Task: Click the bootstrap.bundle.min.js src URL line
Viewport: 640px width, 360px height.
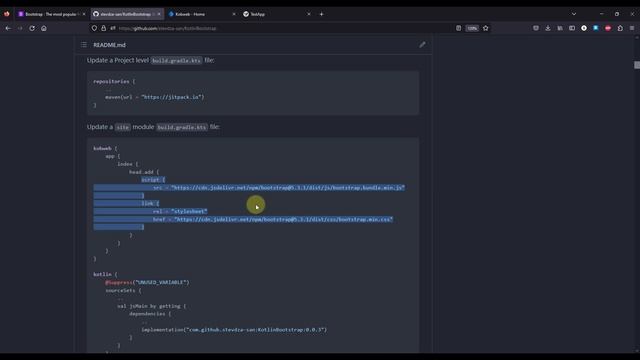Action: [279, 188]
